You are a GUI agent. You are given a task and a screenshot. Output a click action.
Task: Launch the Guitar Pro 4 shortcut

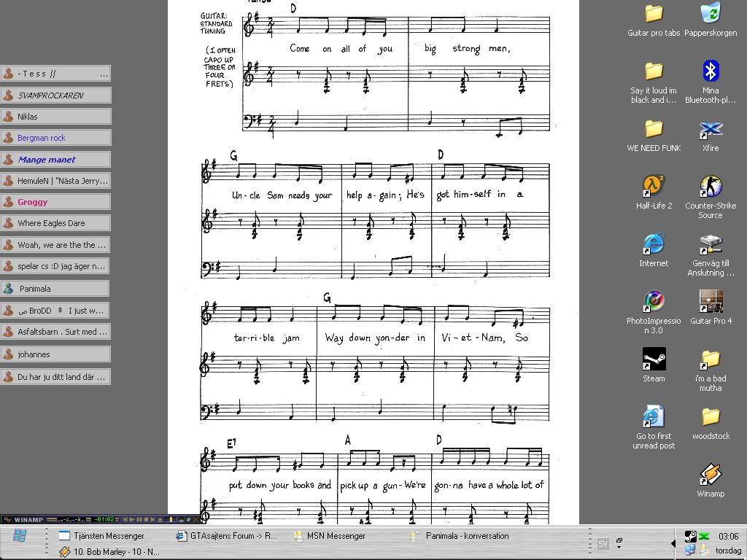pos(711,308)
